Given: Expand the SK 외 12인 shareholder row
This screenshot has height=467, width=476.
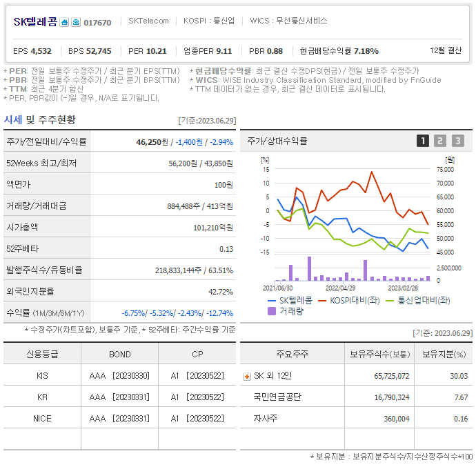Looking at the screenshot, I should click(247, 377).
